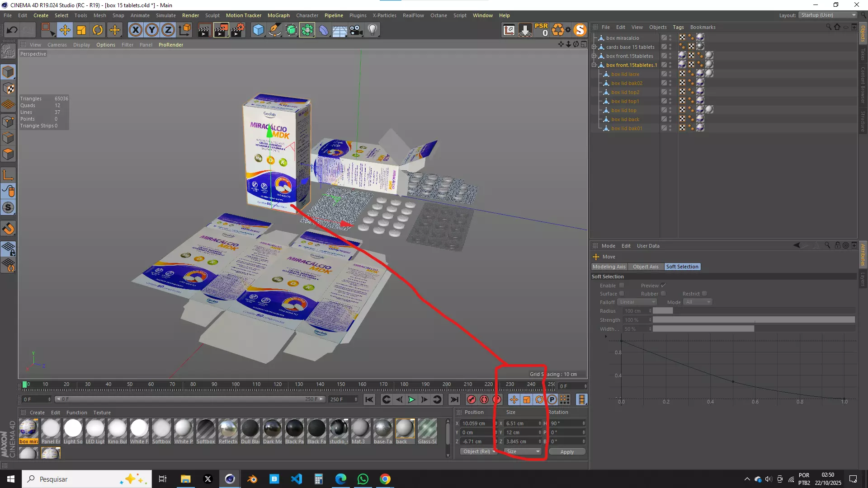Open the MoGraph menu

click(x=278, y=15)
